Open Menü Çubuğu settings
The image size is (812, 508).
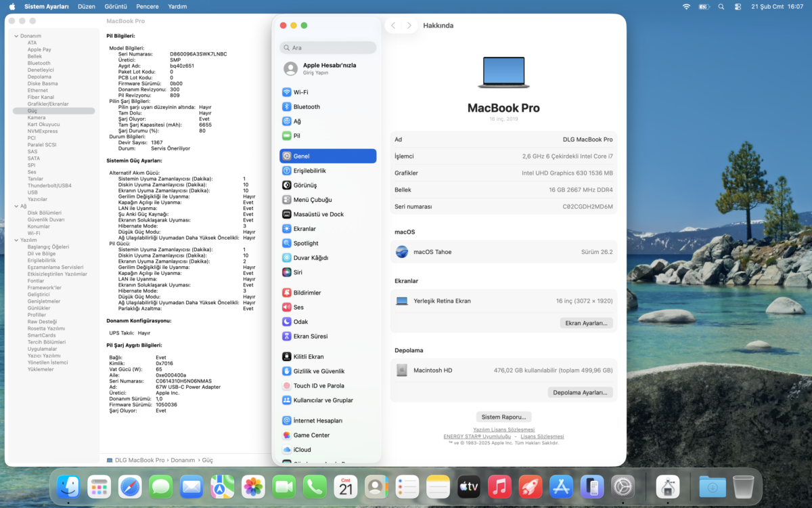(328, 200)
